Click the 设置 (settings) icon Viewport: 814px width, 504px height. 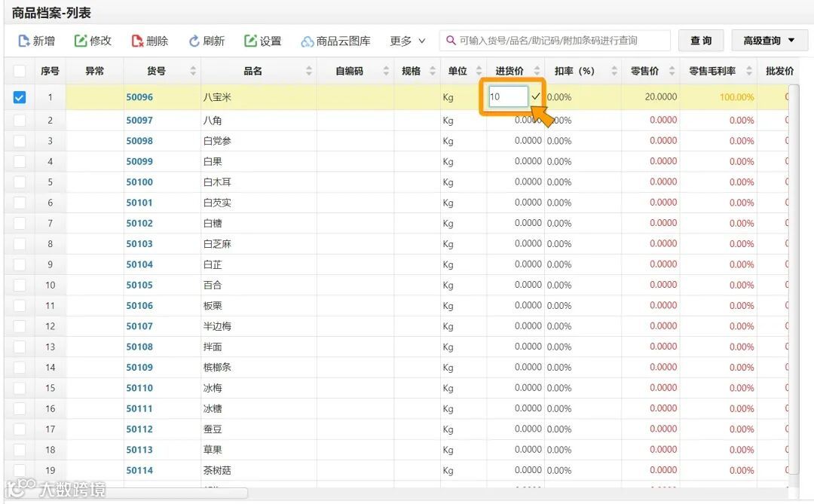pyautogui.click(x=251, y=41)
